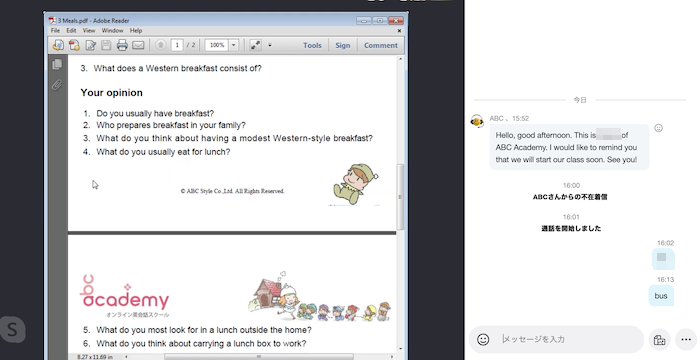The width and height of the screenshot is (700, 360).
Task: Click the PDF horizontal scrollbar thumb
Action: 258,356
